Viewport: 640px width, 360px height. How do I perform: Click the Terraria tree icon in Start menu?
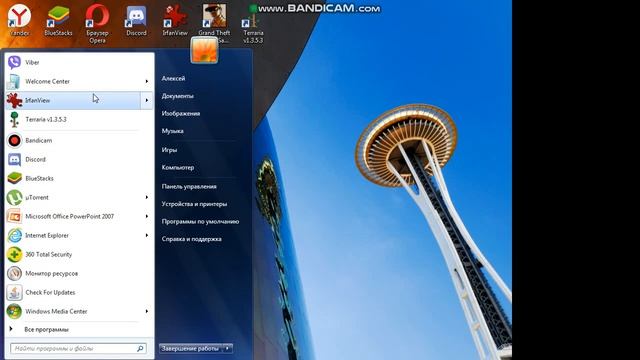pyautogui.click(x=14, y=119)
